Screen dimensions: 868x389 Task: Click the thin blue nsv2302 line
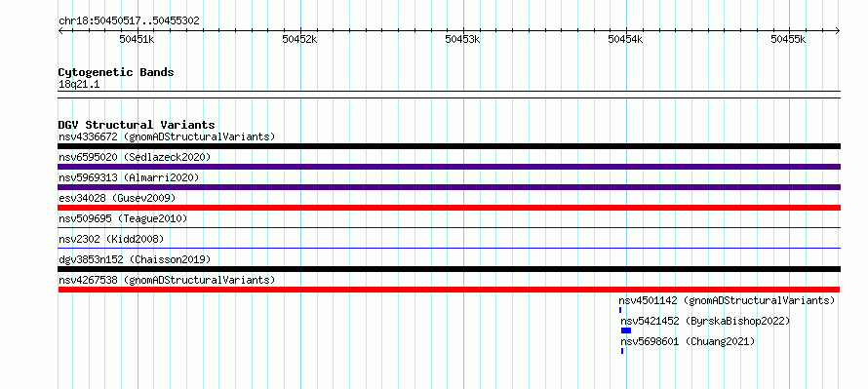click(x=449, y=248)
